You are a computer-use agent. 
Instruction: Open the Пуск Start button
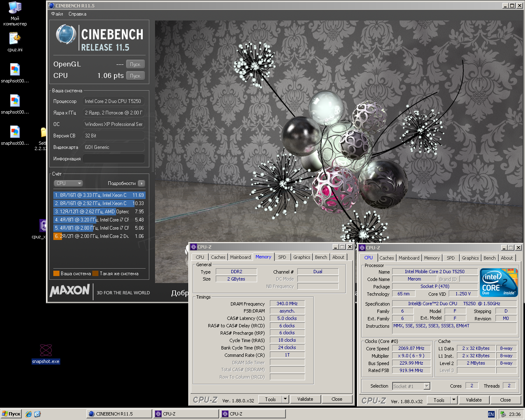point(11,414)
